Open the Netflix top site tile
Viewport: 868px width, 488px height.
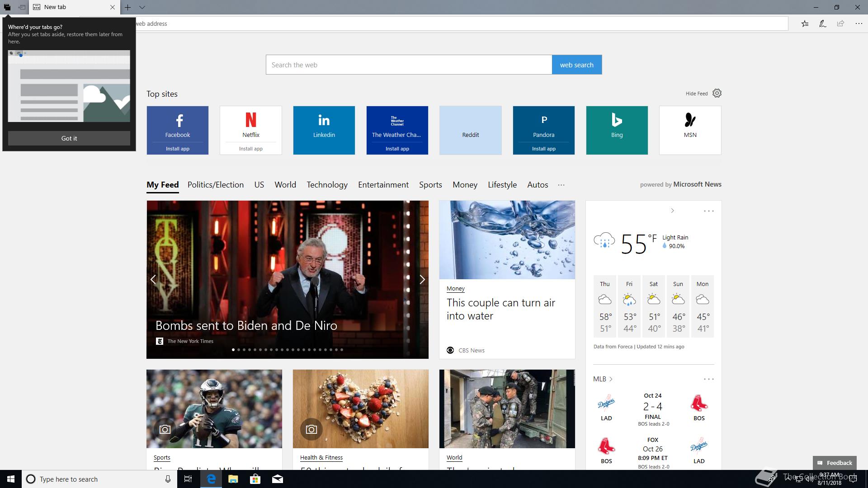coord(251,124)
